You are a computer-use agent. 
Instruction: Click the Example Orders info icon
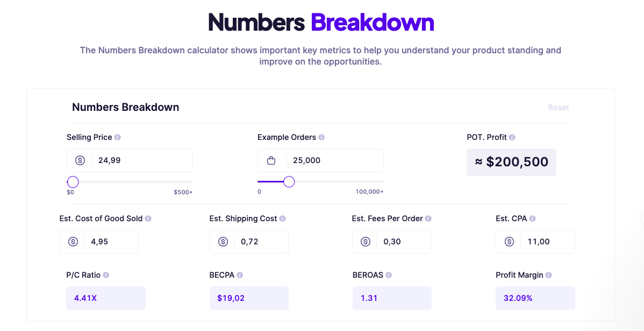321,137
